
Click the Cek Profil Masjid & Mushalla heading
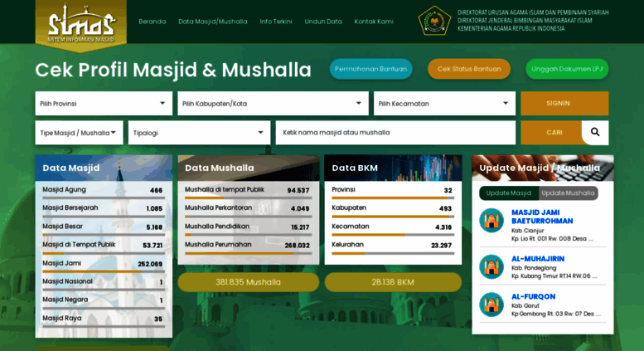point(173,70)
